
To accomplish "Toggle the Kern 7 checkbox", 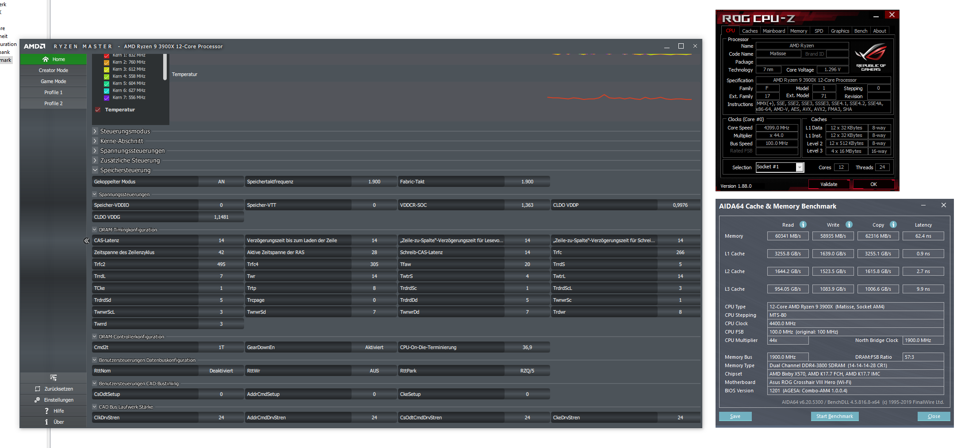I will coord(107,98).
